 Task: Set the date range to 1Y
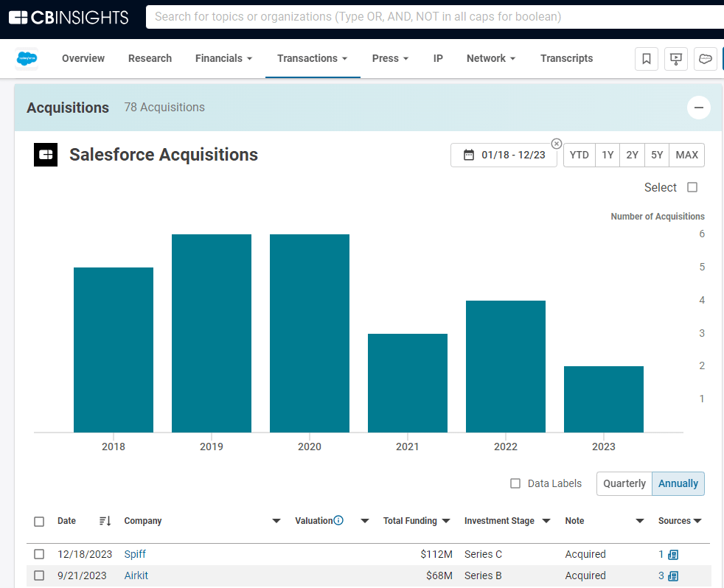click(608, 155)
